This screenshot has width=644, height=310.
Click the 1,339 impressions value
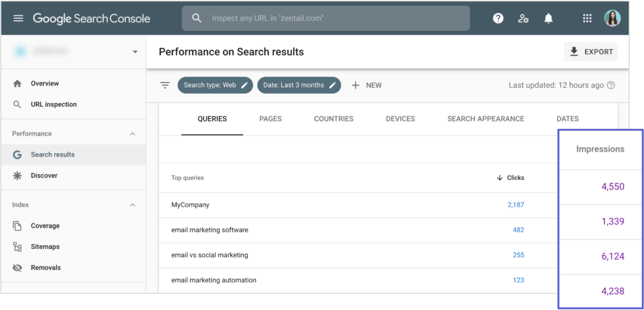click(613, 222)
